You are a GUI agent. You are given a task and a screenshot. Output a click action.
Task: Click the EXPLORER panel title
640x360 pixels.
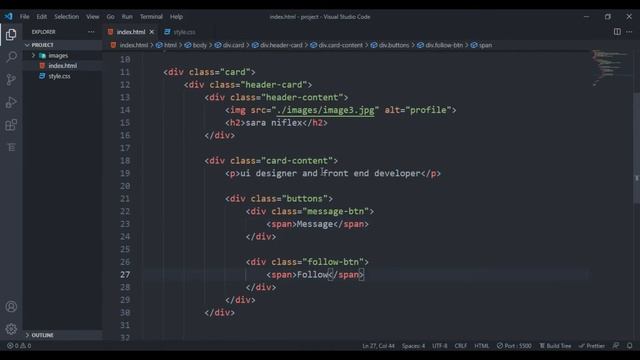click(44, 32)
